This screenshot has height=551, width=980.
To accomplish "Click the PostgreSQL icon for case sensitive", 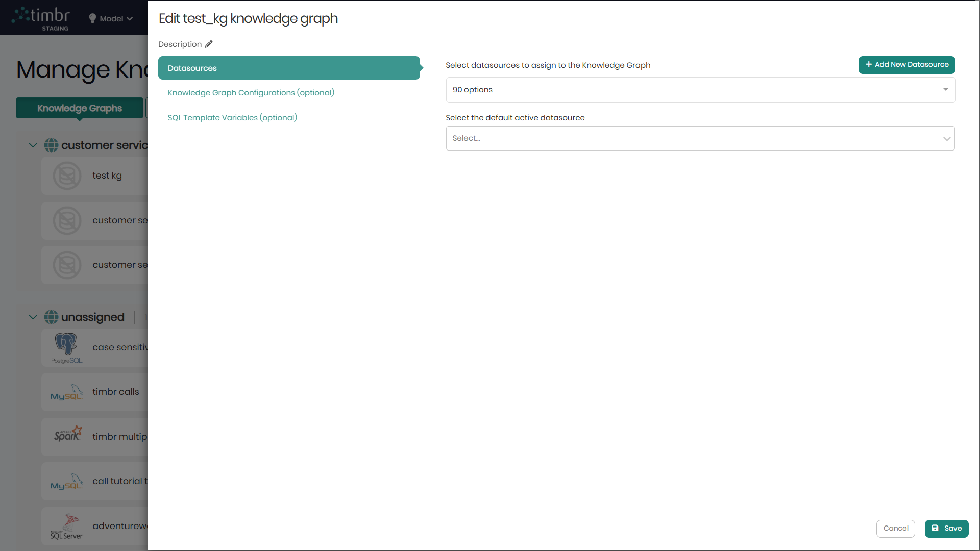I will 66,347.
